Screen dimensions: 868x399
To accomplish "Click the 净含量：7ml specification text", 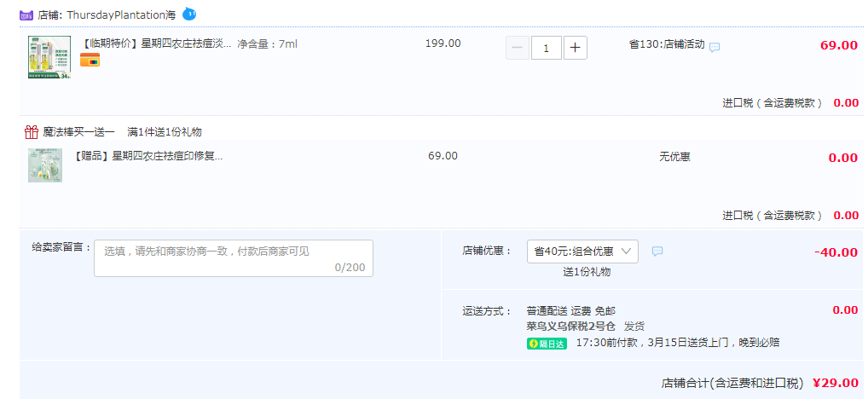I will pyautogui.click(x=268, y=43).
